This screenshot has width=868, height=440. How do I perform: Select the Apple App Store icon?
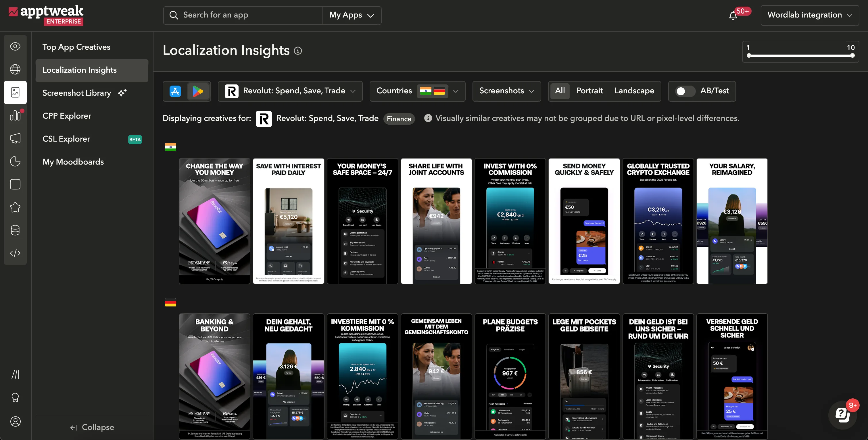tap(175, 91)
